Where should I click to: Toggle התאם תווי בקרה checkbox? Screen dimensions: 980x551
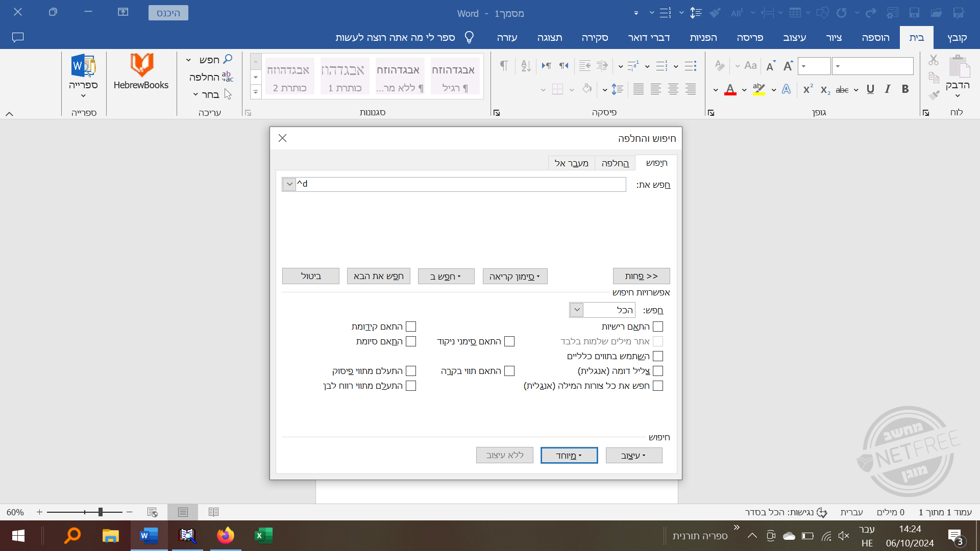pyautogui.click(x=509, y=371)
